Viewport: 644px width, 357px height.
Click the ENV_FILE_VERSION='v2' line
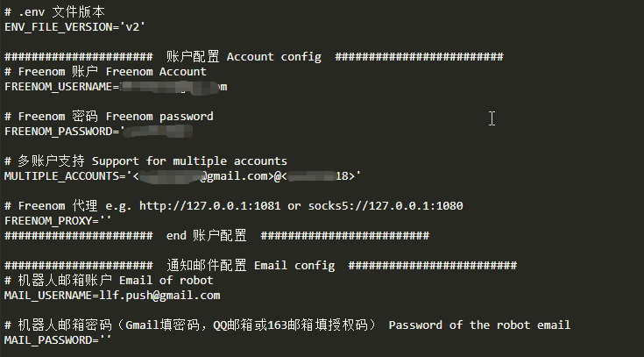[x=74, y=27]
